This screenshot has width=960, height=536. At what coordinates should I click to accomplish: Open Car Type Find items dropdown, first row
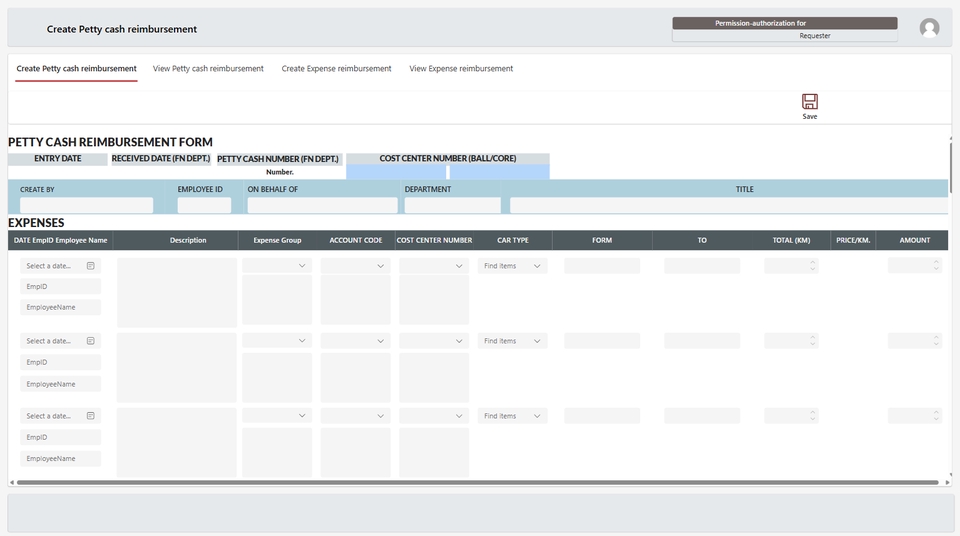point(512,266)
